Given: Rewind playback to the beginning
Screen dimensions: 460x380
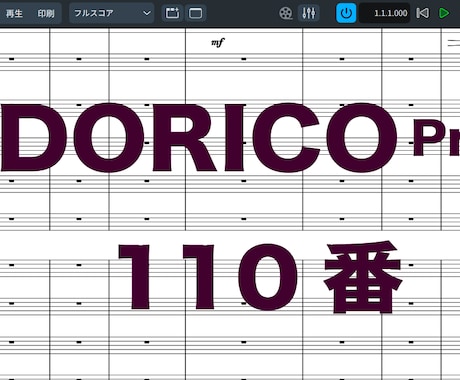Looking at the screenshot, I should 423,13.
